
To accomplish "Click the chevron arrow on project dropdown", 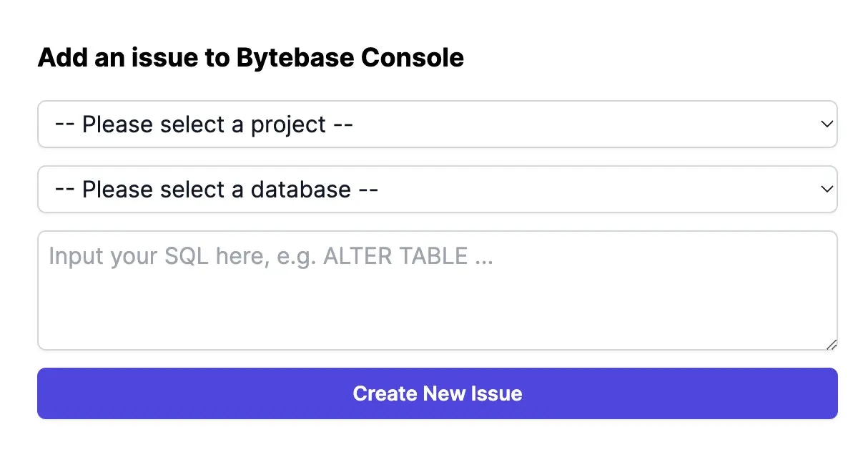I will pyautogui.click(x=827, y=124).
